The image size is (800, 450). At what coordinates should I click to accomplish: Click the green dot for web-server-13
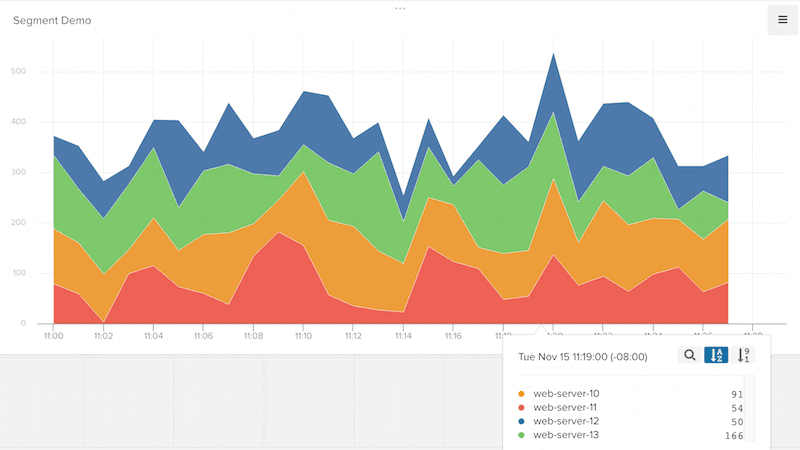click(x=522, y=435)
